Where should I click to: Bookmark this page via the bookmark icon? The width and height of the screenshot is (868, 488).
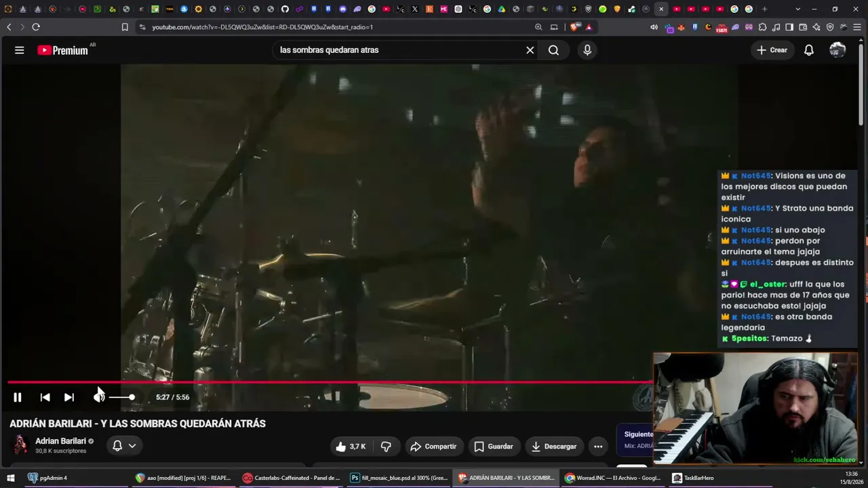coord(125,27)
